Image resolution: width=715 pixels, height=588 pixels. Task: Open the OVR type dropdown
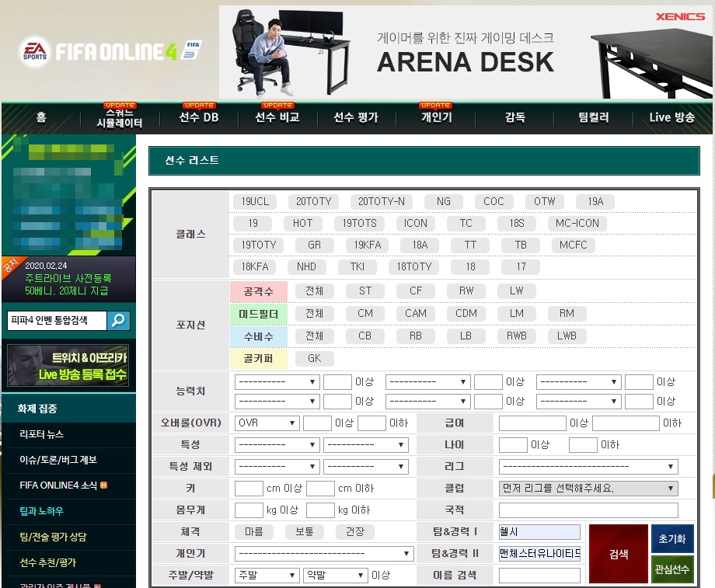(267, 423)
